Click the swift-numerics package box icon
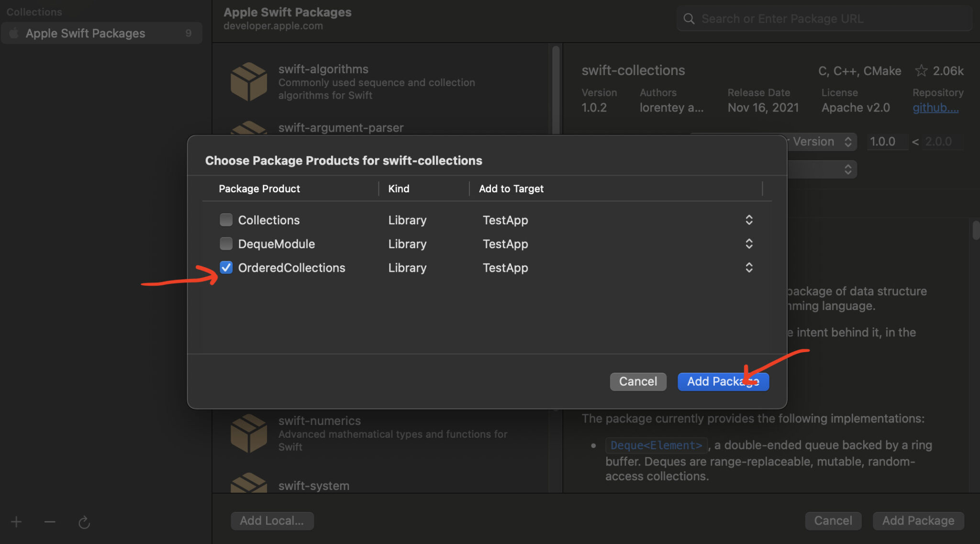Screen dimensions: 980x544 [x=248, y=433]
